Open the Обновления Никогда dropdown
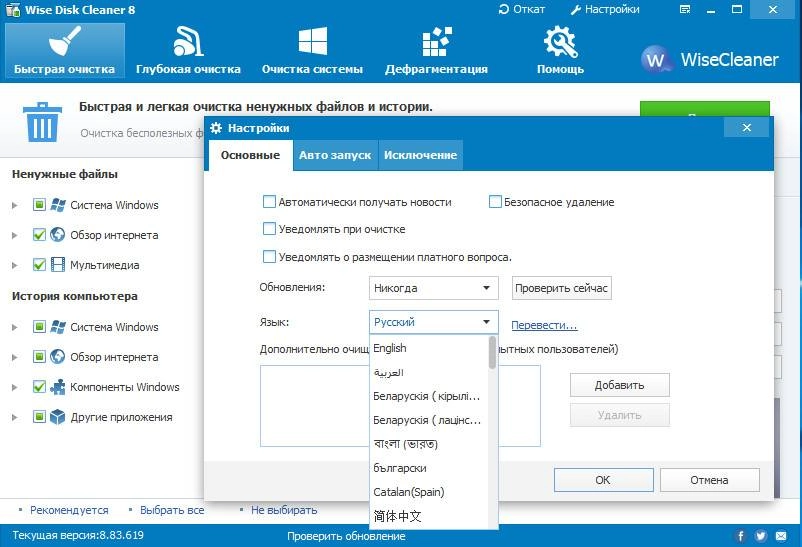The height and width of the screenshot is (547, 802). click(433, 288)
